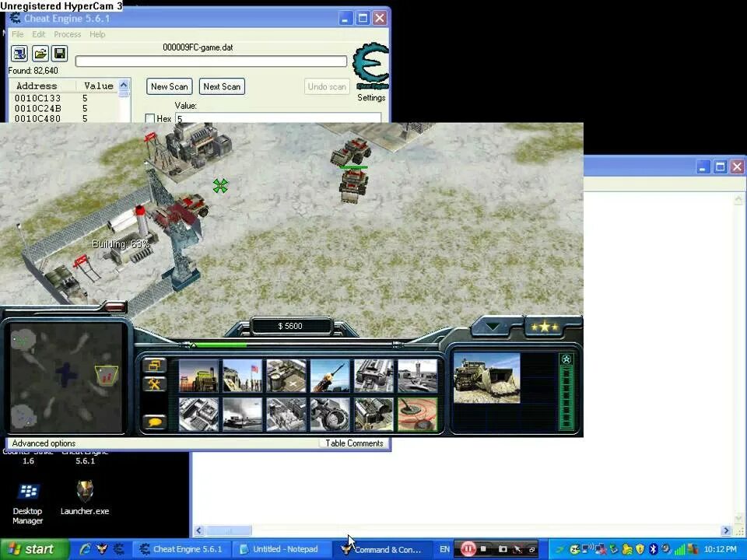
Task: Open the process list icon in Cheat Engine
Action: click(x=19, y=54)
